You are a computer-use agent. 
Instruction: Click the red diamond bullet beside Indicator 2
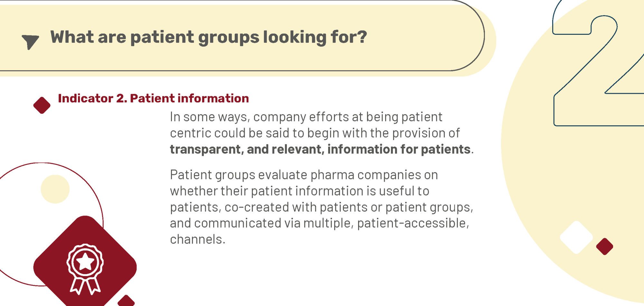[42, 105]
